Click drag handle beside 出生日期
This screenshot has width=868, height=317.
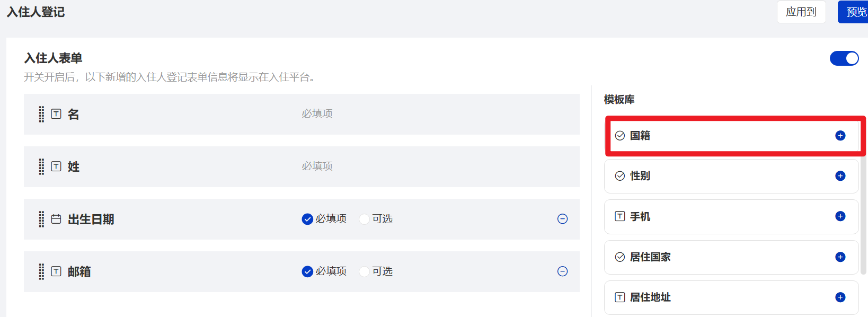point(41,219)
